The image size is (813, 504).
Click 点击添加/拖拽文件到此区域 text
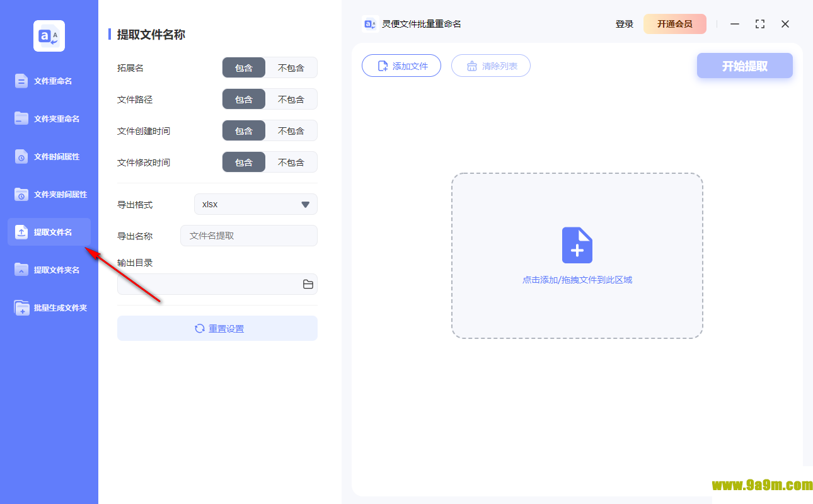tap(577, 280)
